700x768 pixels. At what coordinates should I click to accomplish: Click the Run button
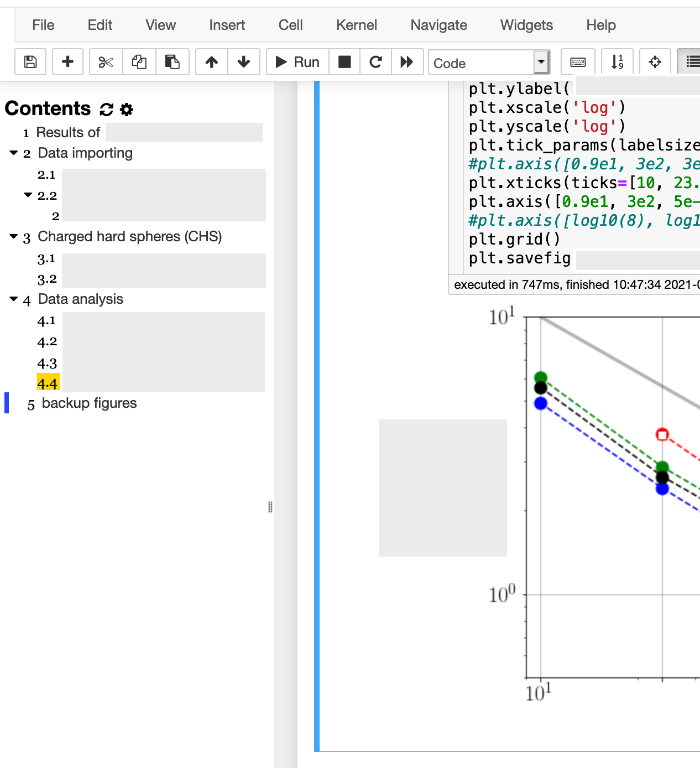(297, 62)
